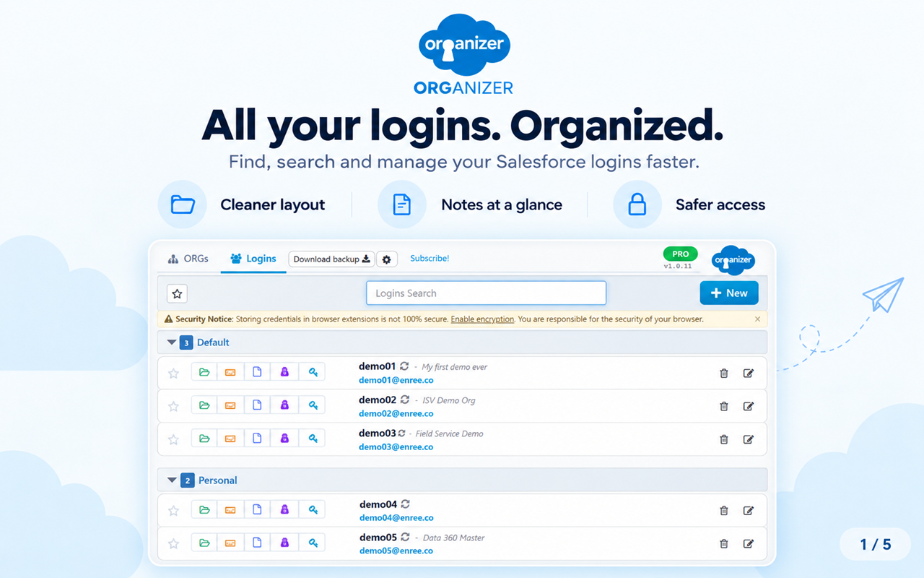Star the demo01 login as favorite
This screenshot has width=924, height=578.
click(x=173, y=373)
